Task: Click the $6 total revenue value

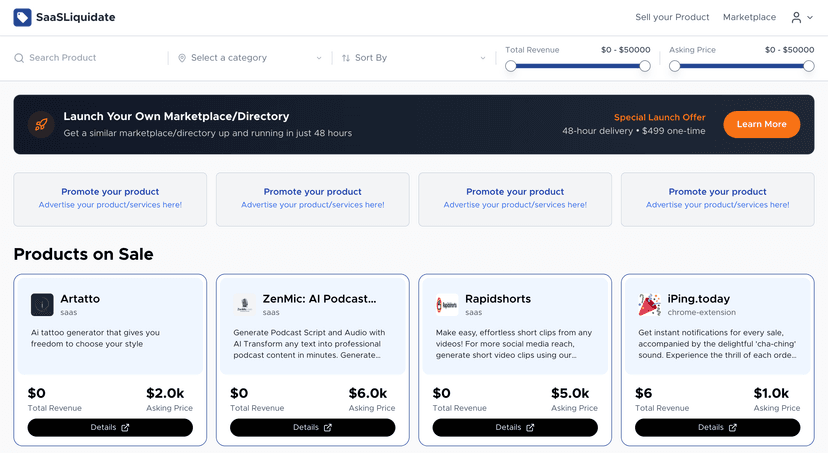Action: [x=644, y=393]
